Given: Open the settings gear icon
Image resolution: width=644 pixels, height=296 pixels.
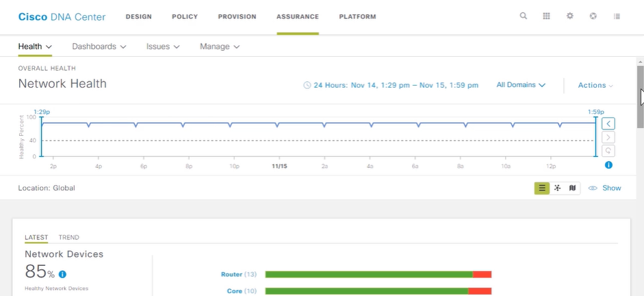Looking at the screenshot, I should [569, 16].
